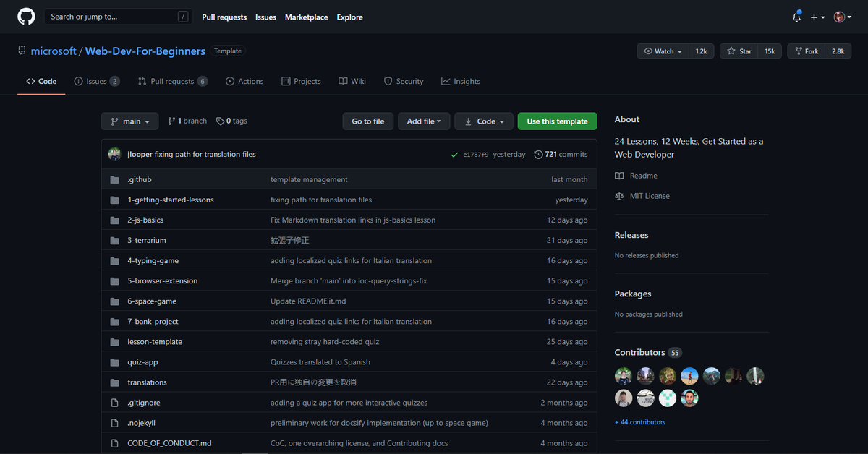Viewport: 868px width, 454px height.
Task: Expand the Code download dropdown
Action: coord(484,121)
